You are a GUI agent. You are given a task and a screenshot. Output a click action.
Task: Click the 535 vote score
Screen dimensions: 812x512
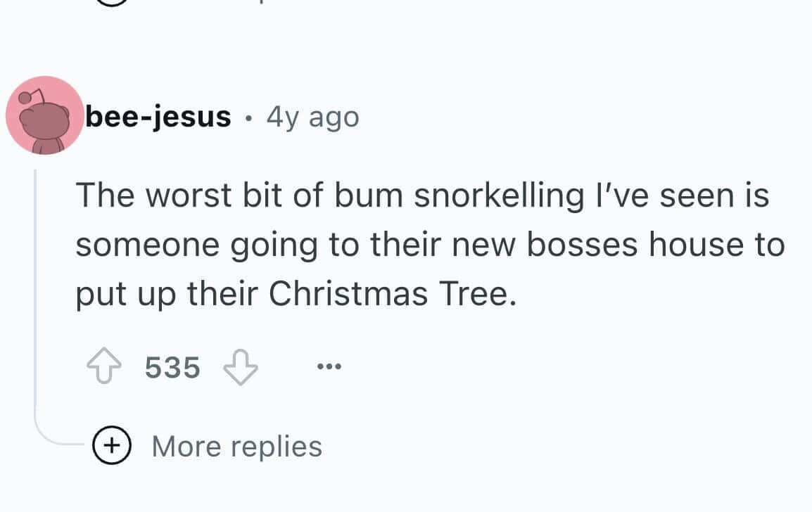click(172, 367)
